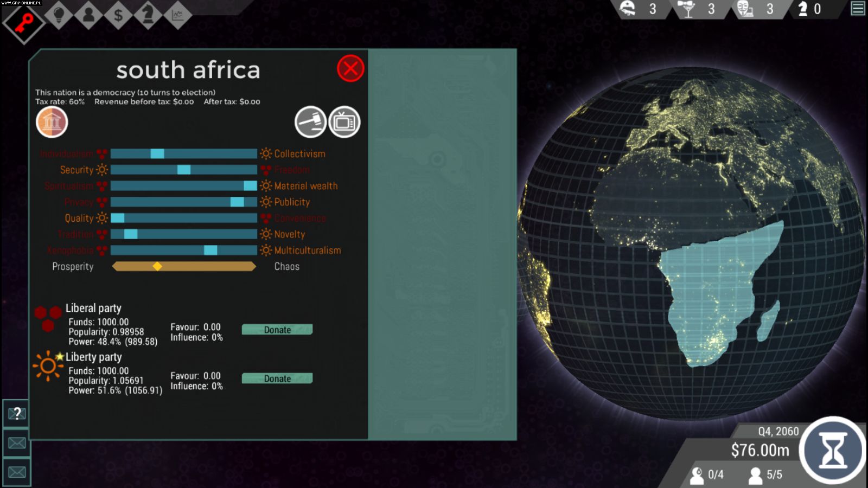Open the lightbulb research menu
The width and height of the screenshot is (868, 488).
click(x=59, y=15)
